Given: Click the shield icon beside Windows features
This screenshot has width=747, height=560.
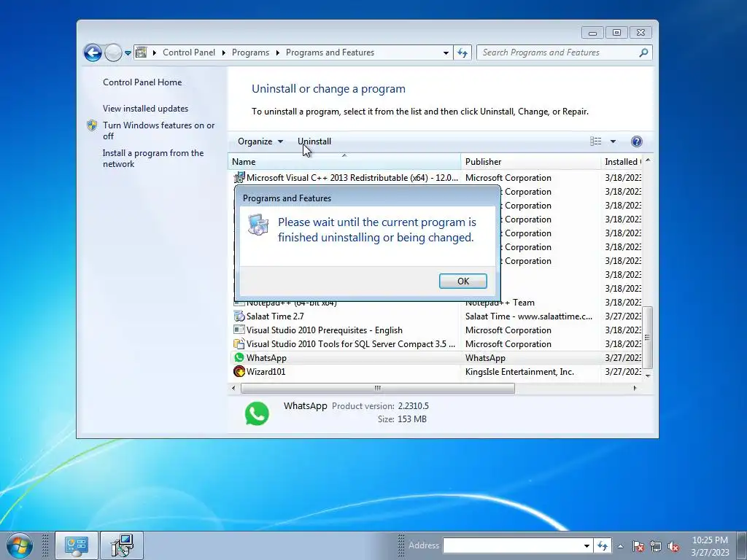Looking at the screenshot, I should pos(92,125).
